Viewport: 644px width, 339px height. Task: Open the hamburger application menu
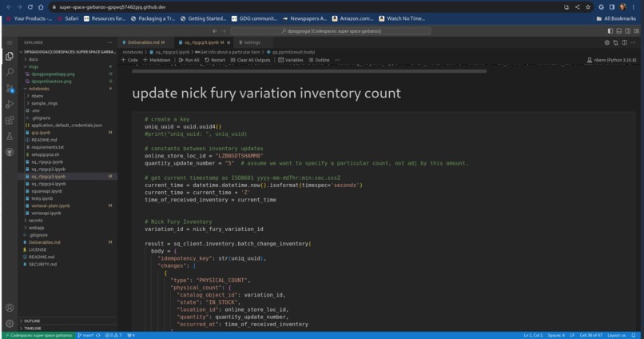coord(10,42)
